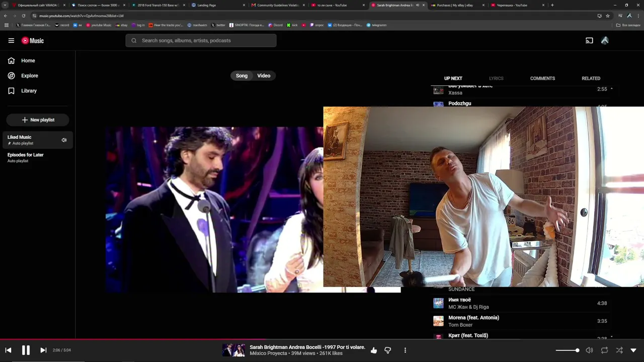Screen dimensions: 644x362
Task: Switch to the Purchases My eBay tab
Action: tap(458, 5)
